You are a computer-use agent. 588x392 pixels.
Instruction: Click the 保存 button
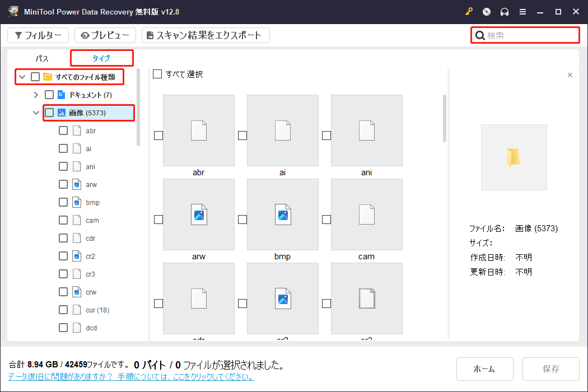[551, 368]
